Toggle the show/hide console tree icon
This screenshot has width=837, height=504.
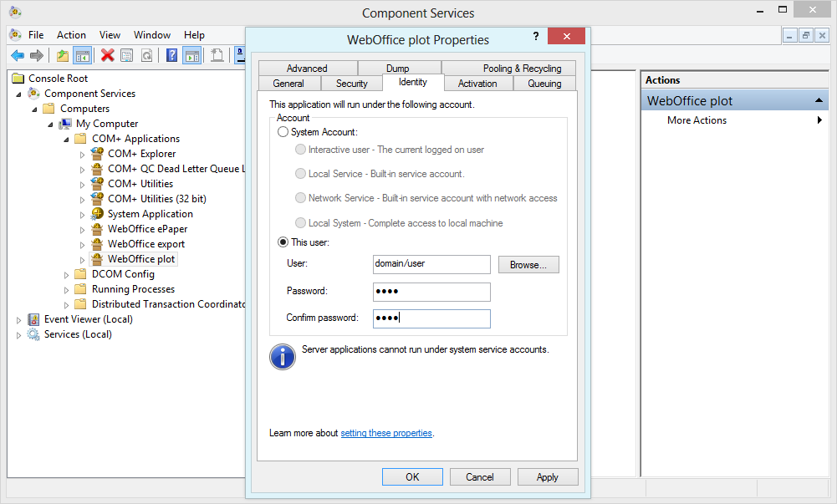pyautogui.click(x=81, y=55)
